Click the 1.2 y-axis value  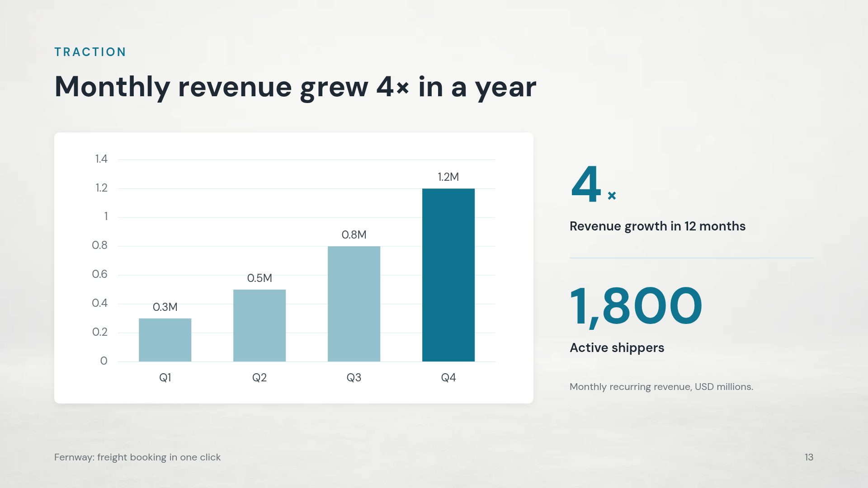(101, 188)
